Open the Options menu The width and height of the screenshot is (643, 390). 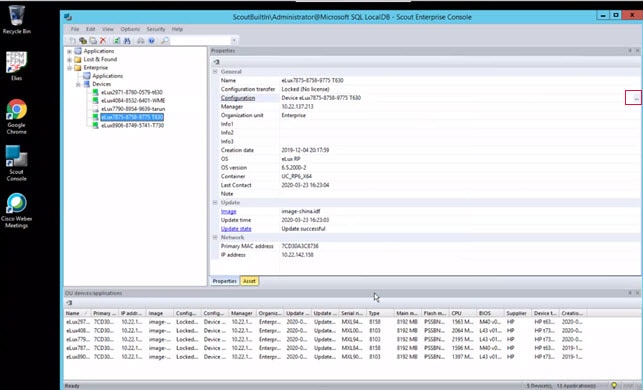130,29
